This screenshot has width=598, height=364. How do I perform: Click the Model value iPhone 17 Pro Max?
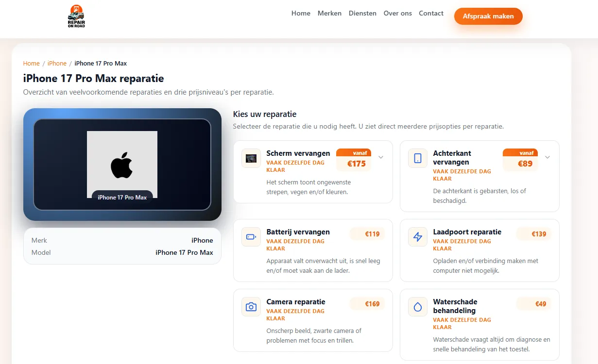pos(184,252)
